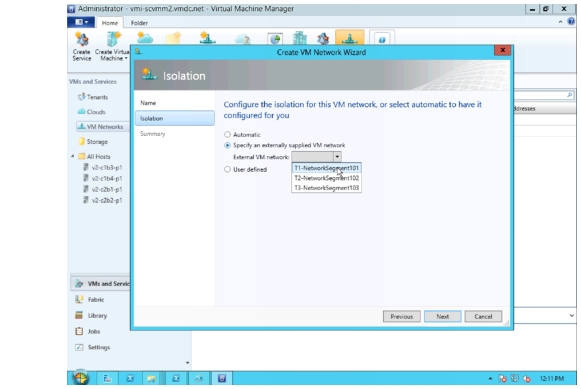This screenshot has height=389, width=581.
Task: Choose T3-NetworkSegment103 from the list
Action: point(326,188)
